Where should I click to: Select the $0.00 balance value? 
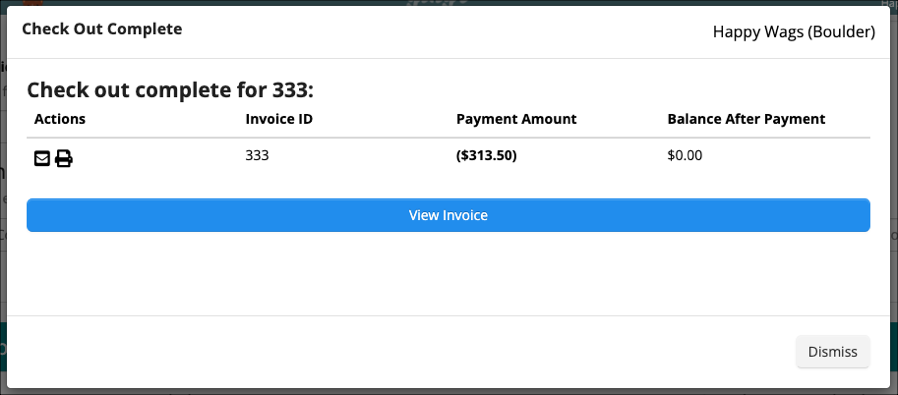[x=685, y=155]
